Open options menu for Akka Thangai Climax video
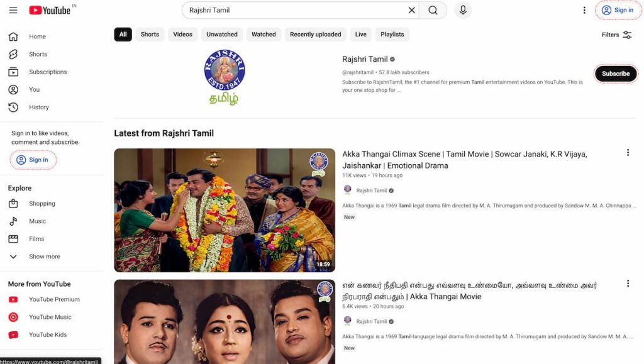Image resolution: width=644 pixels, height=364 pixels. tap(627, 153)
